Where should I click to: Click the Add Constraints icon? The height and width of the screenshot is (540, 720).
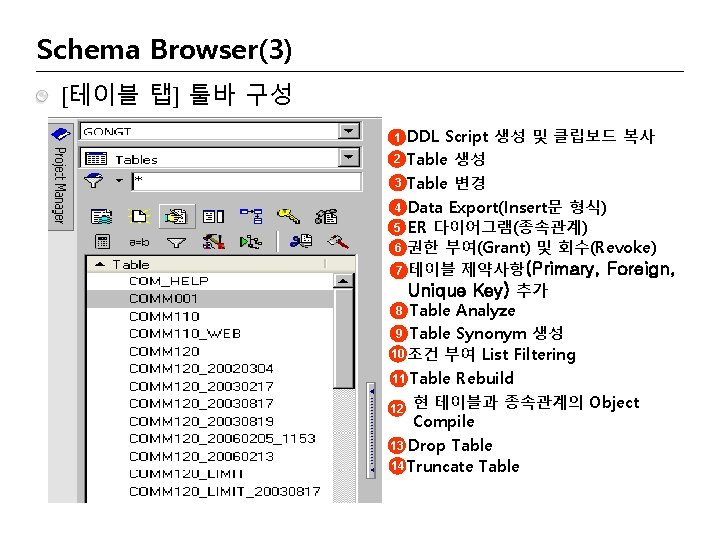pyautogui.click(x=326, y=216)
